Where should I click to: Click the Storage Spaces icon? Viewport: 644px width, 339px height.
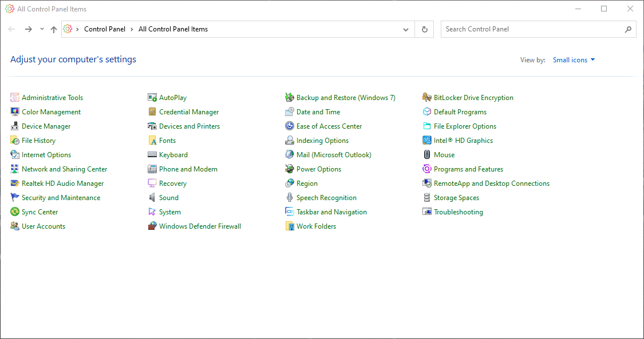[x=427, y=198]
